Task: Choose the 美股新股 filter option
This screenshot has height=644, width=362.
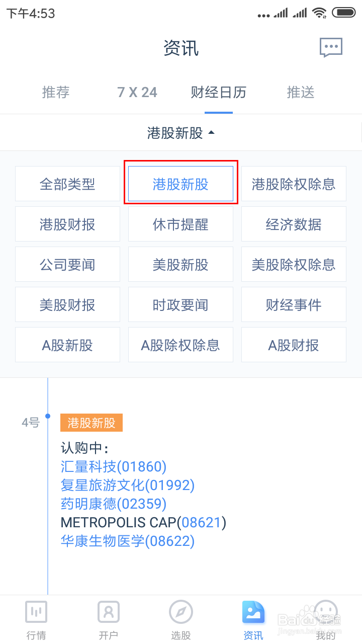Action: 180,265
